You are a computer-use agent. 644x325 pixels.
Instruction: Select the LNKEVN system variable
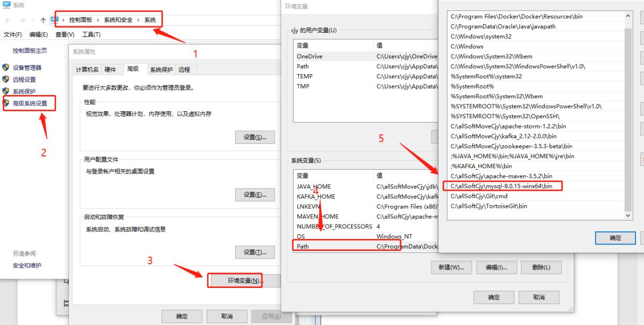point(365,206)
